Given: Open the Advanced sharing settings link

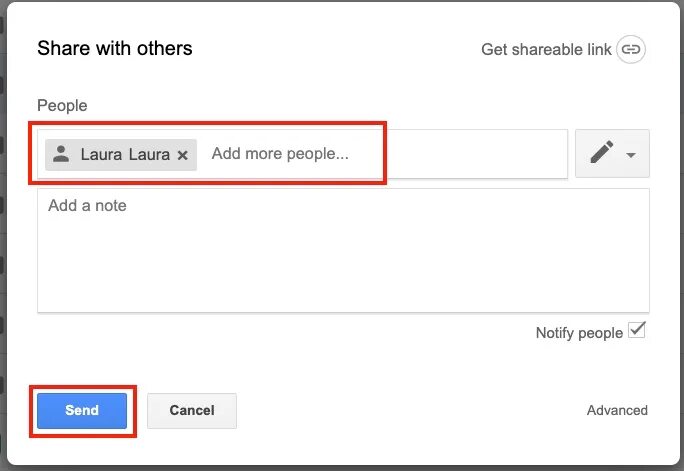Looking at the screenshot, I should [617, 410].
